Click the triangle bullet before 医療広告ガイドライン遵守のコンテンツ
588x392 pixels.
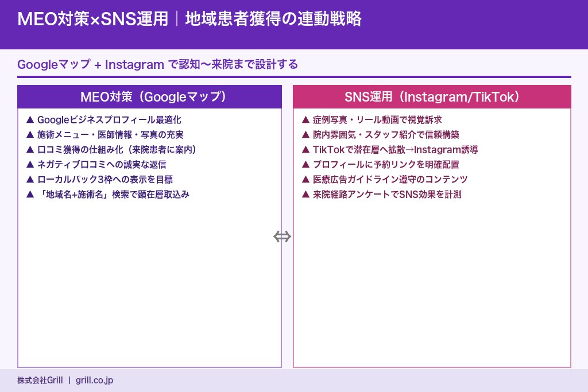click(306, 180)
